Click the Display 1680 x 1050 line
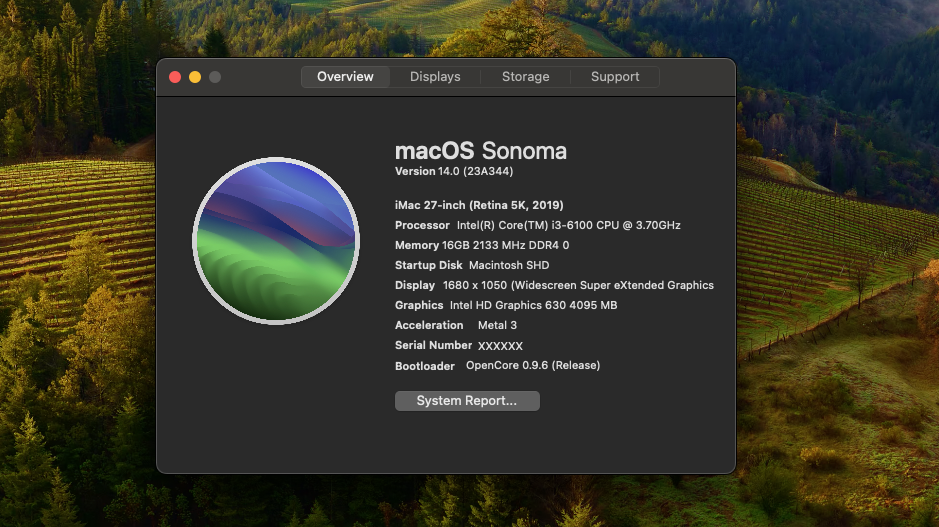939x527 pixels. point(555,285)
